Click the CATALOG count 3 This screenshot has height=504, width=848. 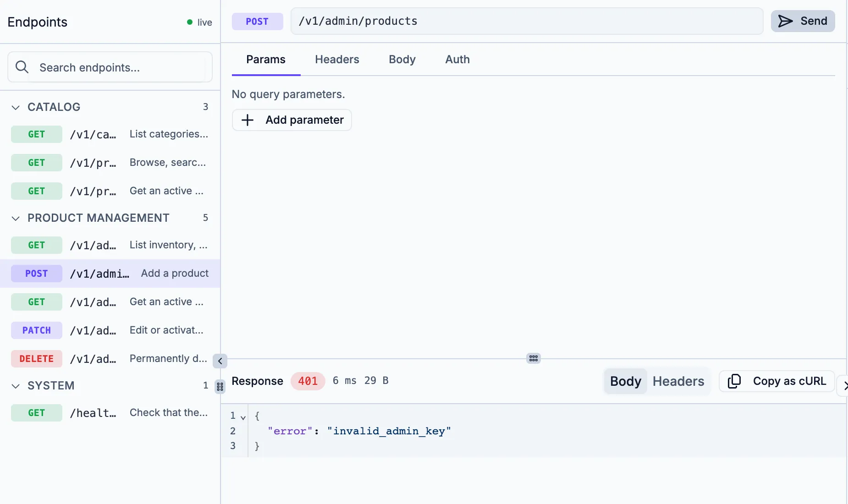pos(205,107)
